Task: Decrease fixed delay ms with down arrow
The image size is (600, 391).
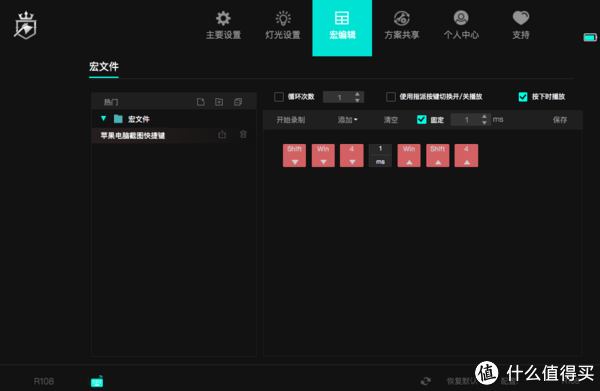Action: point(484,123)
